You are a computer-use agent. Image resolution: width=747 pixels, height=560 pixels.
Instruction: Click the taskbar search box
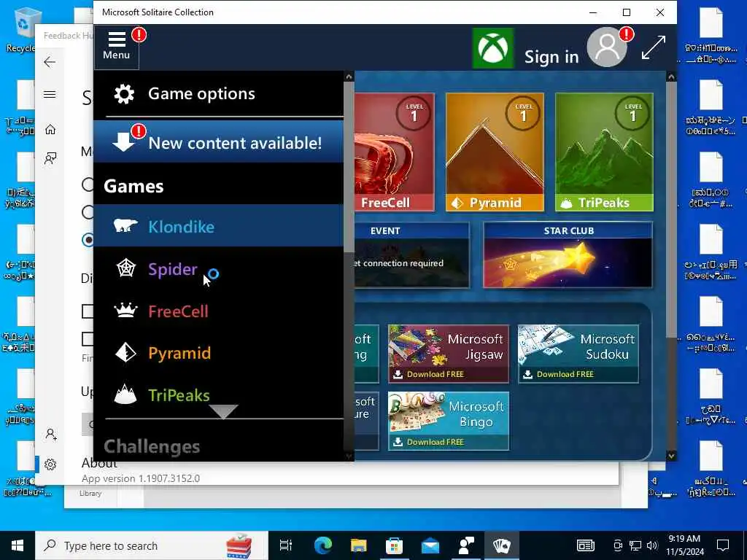point(152,545)
